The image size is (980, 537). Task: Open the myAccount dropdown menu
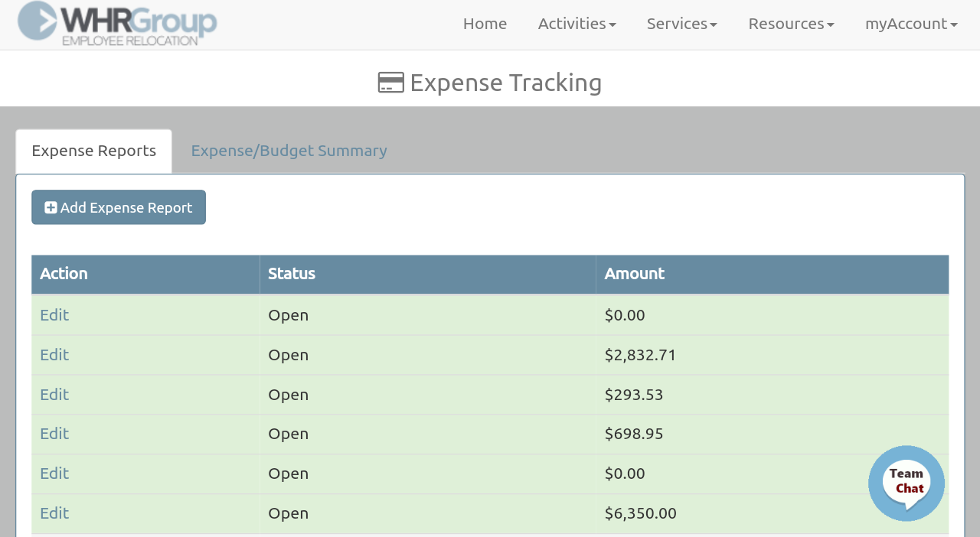[x=911, y=24]
